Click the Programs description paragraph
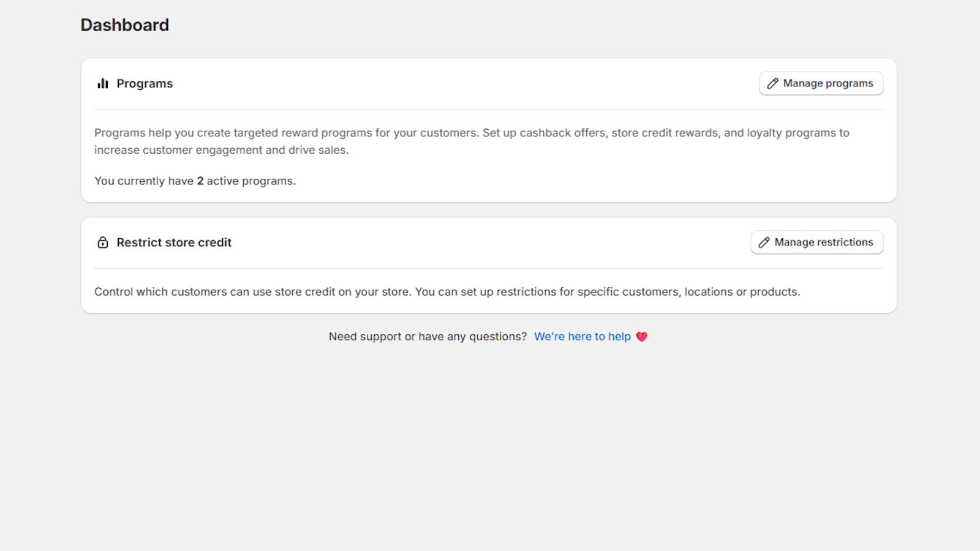The width and height of the screenshot is (980, 551). coord(472,141)
